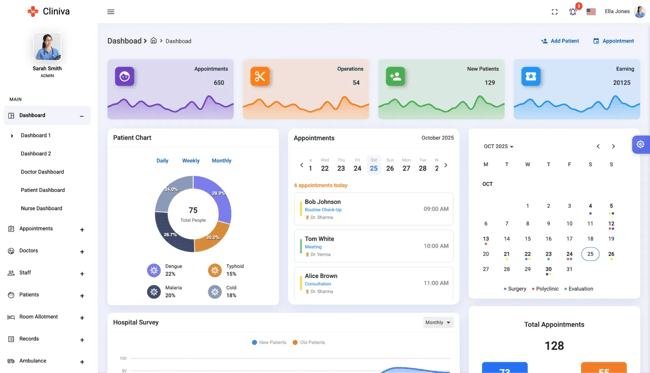Click the purple Appointments card icon
Screen dimensions: 650x373
[x=124, y=76]
